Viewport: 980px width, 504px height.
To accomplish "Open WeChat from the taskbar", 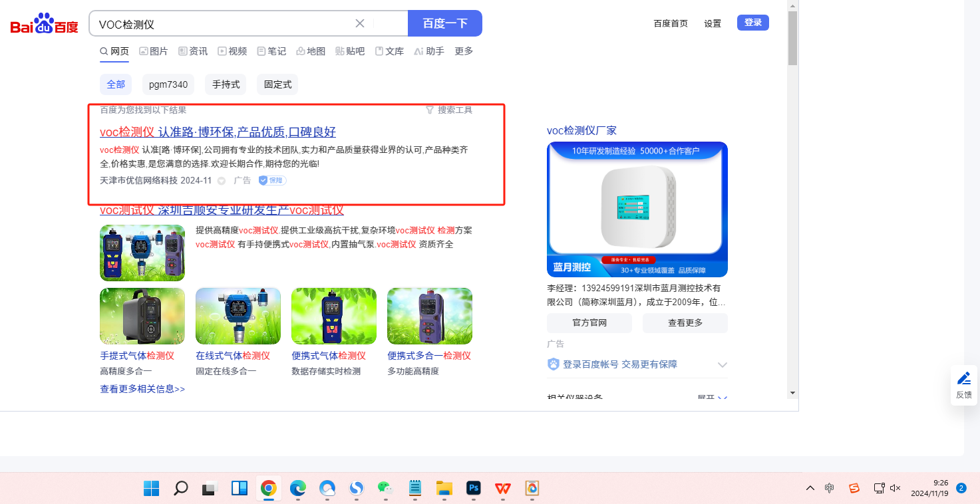I will (385, 489).
